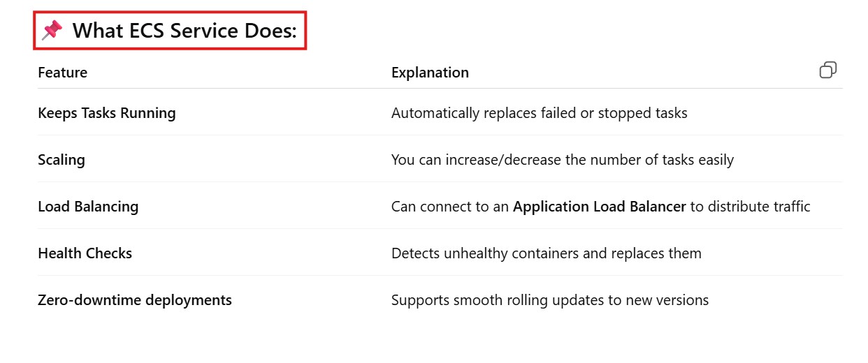Click the "Feature" column header
This screenshot has height=363, width=868.
click(62, 73)
